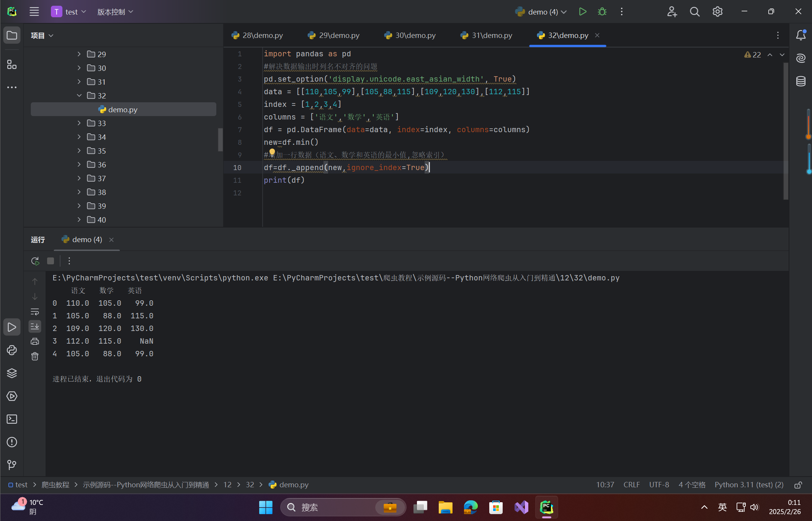Switch to the 28\demo.py tab
Screen dimensions: 812x521
[x=257, y=35]
